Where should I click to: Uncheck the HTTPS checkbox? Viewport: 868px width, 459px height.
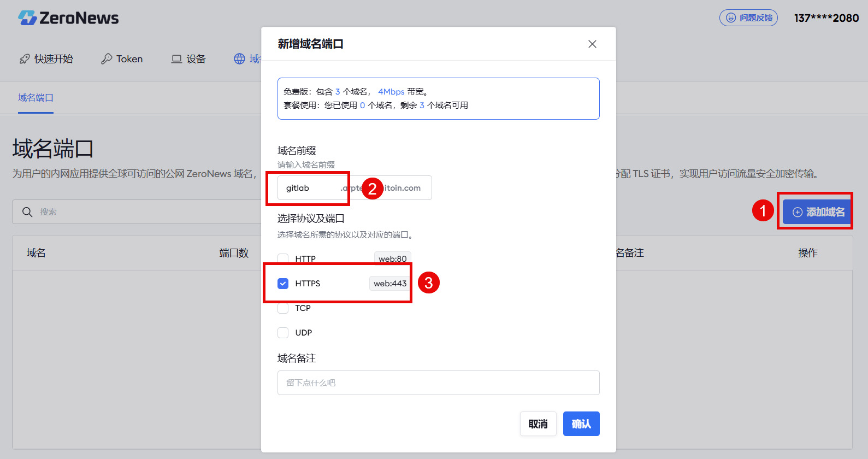tap(283, 283)
